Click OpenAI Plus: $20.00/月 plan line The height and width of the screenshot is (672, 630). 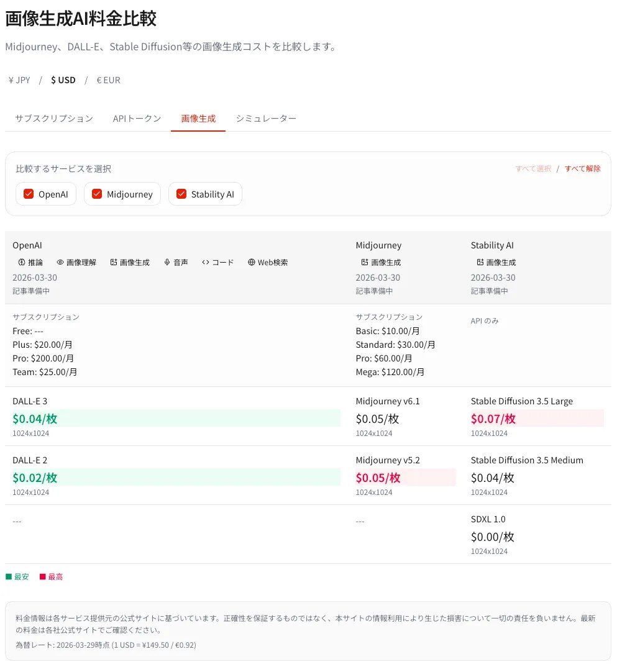click(x=42, y=345)
